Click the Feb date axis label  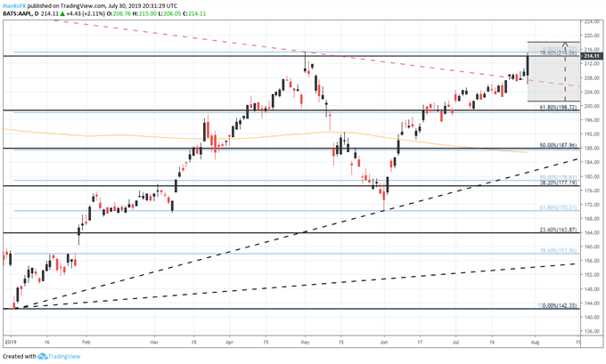point(86,342)
